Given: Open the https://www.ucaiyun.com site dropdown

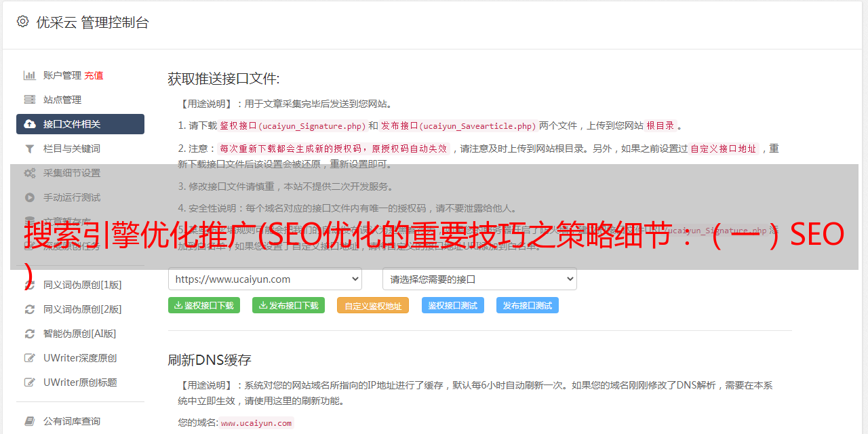Looking at the screenshot, I should coord(265,279).
